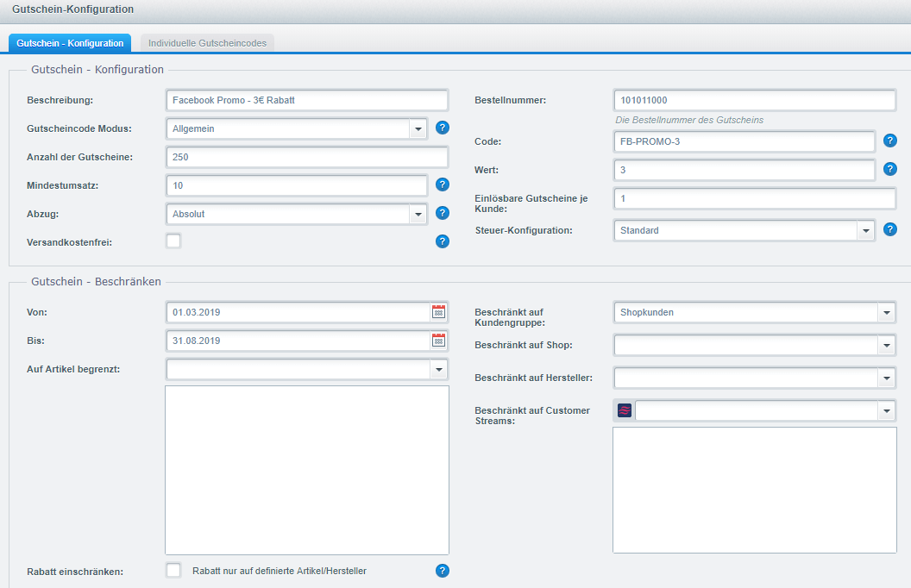Screen dimensions: 911x588
Task: Tick Rabatt nur auf definierte Artikel/Hersteller checkbox
Action: 173,571
